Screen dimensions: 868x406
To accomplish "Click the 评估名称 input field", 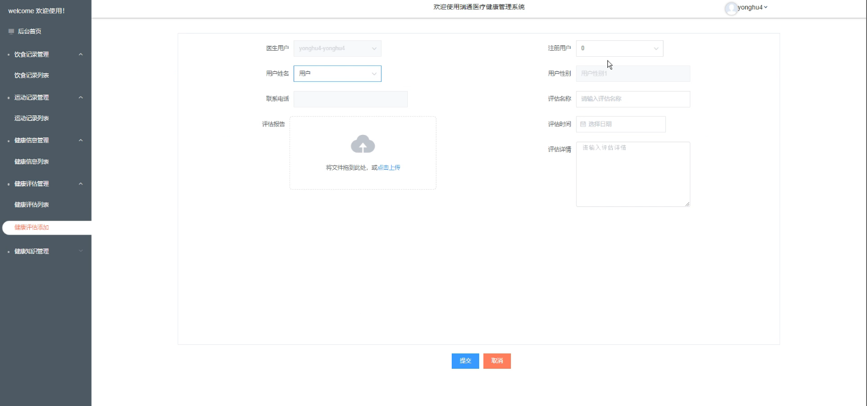I will click(633, 99).
